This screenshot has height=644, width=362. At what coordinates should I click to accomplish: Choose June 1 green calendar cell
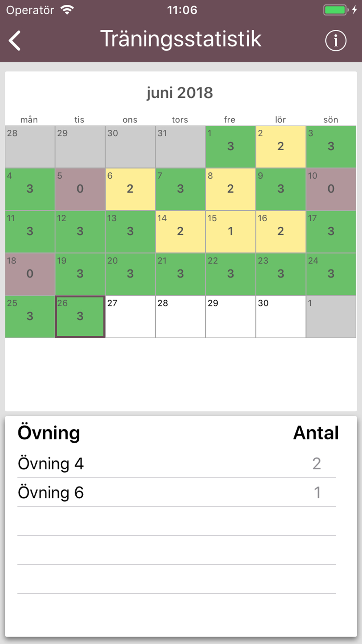click(231, 147)
